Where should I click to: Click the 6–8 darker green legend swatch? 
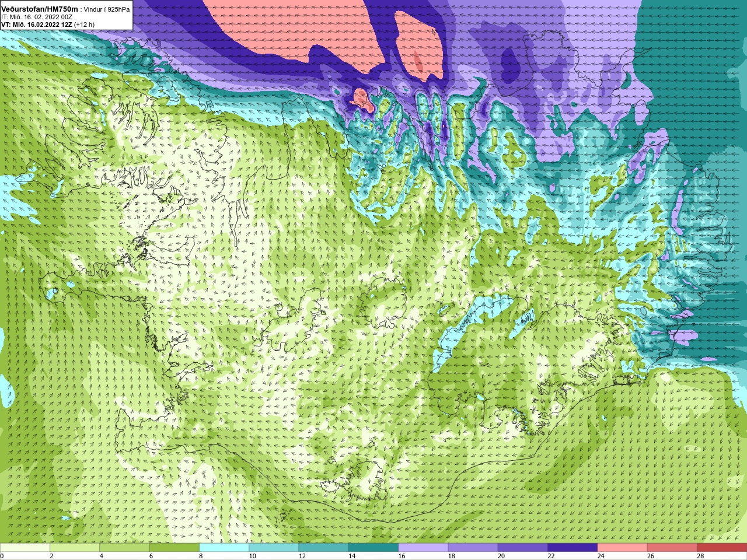click(174, 548)
